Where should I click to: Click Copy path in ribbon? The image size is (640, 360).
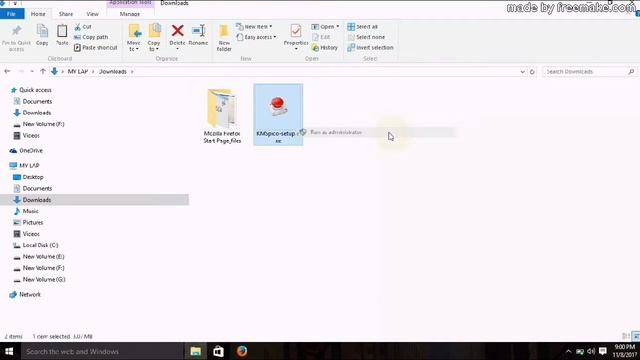tap(91, 37)
